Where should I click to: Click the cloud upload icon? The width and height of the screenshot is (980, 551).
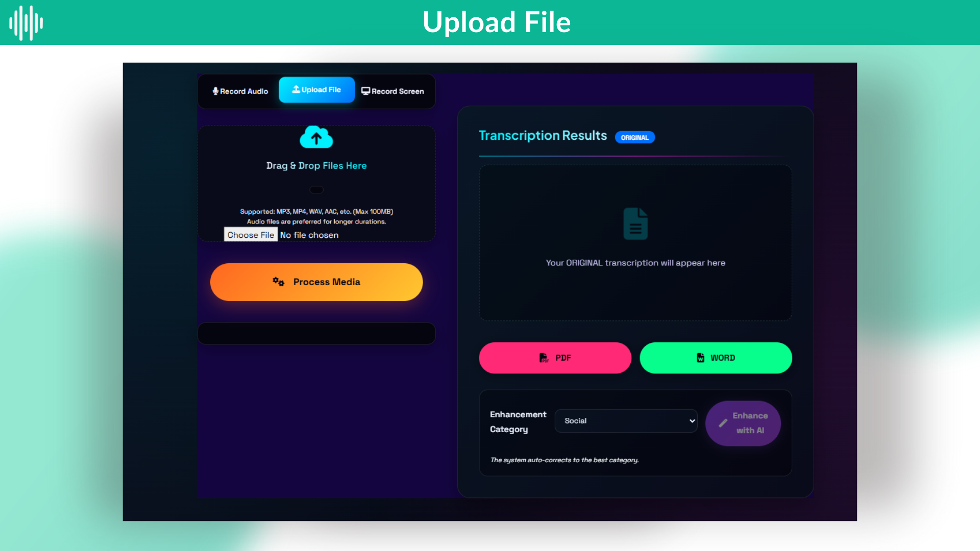tap(316, 137)
